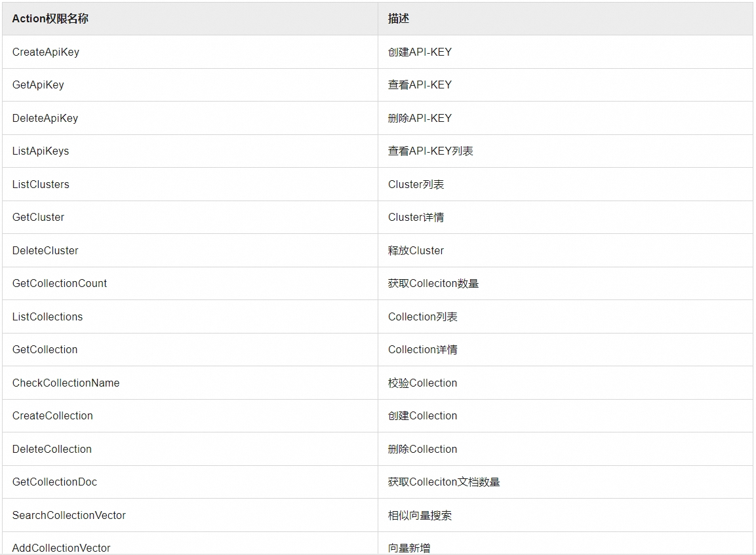Click the "描述" column header
Viewport: 756px width, 555px height.
pyautogui.click(x=399, y=19)
